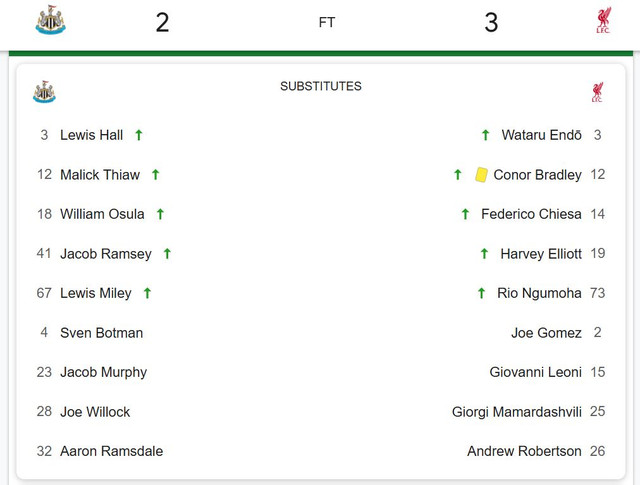Click the Liverpool crest in the score header

click(x=602, y=21)
